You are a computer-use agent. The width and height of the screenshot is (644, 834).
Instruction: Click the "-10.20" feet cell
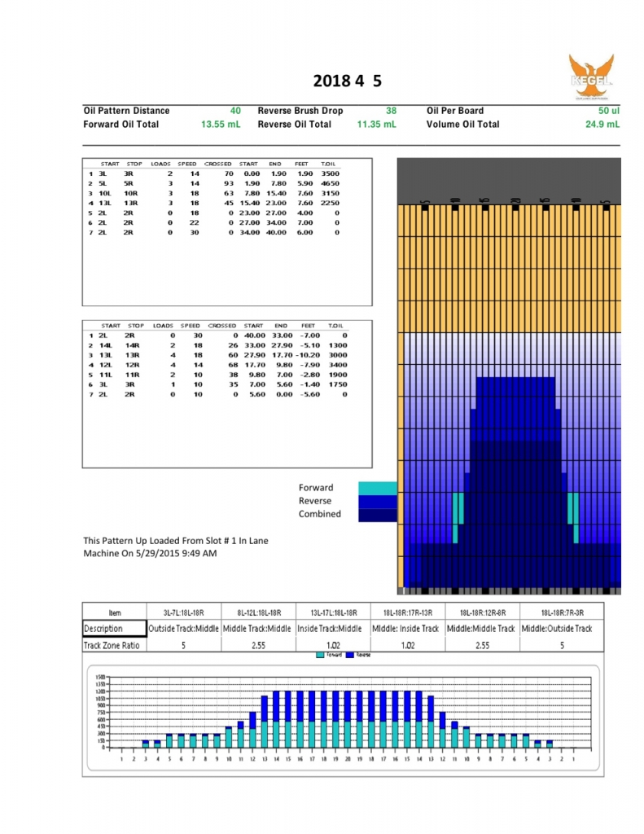[x=307, y=355]
